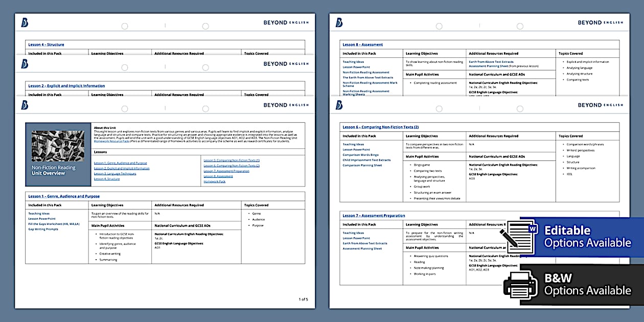The image size is (644, 322).
Task: Follow the Lesson 2: Explicit and Implicit Information link
Action: [122, 168]
